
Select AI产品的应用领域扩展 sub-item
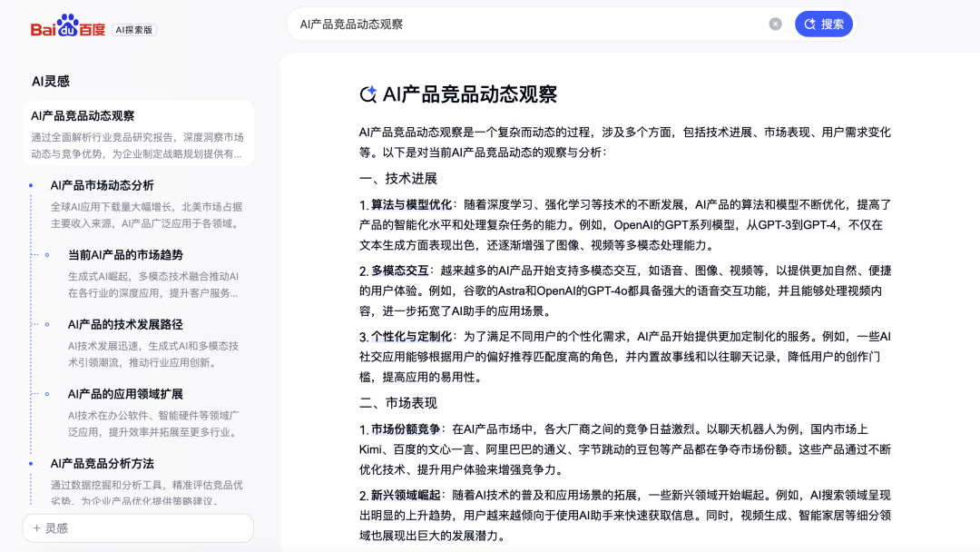pyautogui.click(x=125, y=394)
